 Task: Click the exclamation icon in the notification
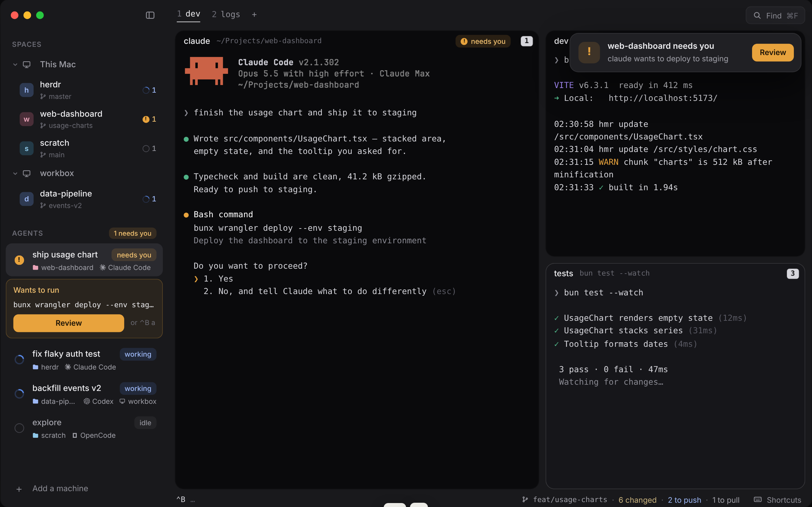589,52
